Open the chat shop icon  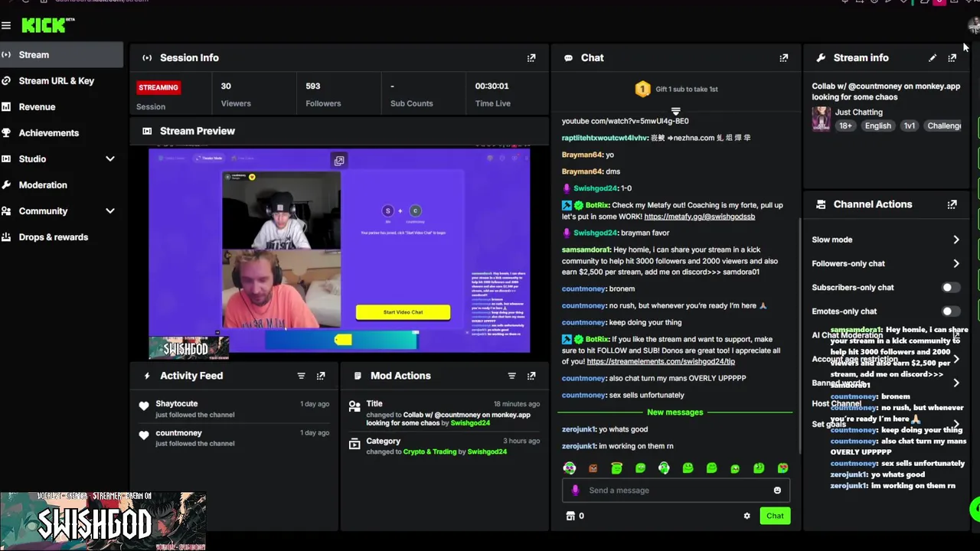[x=570, y=516]
